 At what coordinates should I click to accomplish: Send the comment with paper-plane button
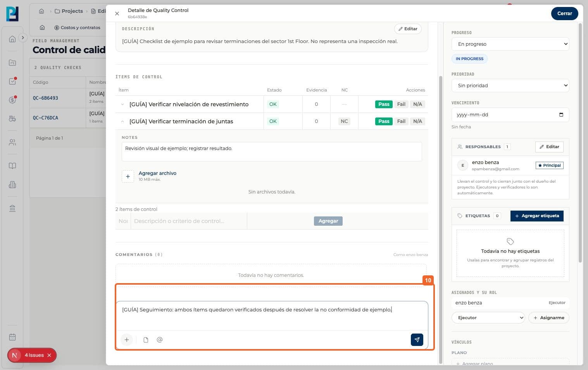tap(417, 339)
